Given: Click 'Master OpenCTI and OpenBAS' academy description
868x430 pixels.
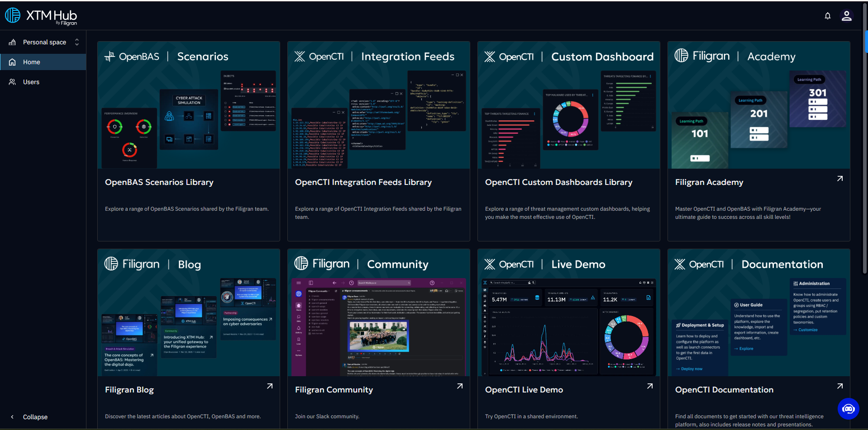Looking at the screenshot, I should click(748, 213).
